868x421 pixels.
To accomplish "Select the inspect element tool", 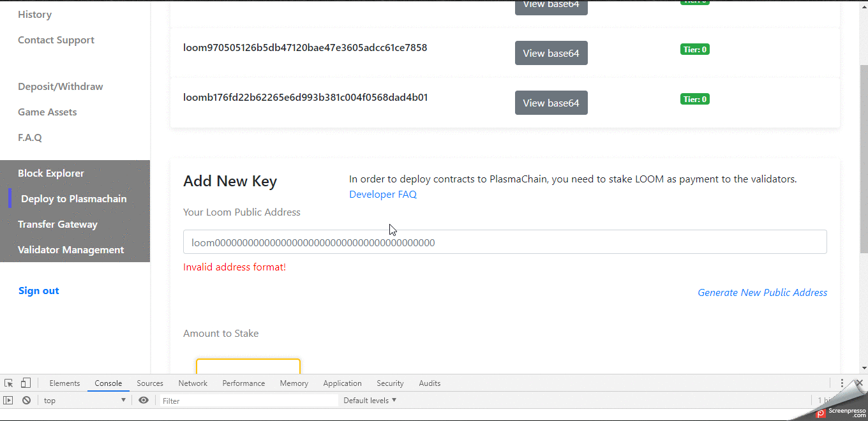I will click(8, 382).
